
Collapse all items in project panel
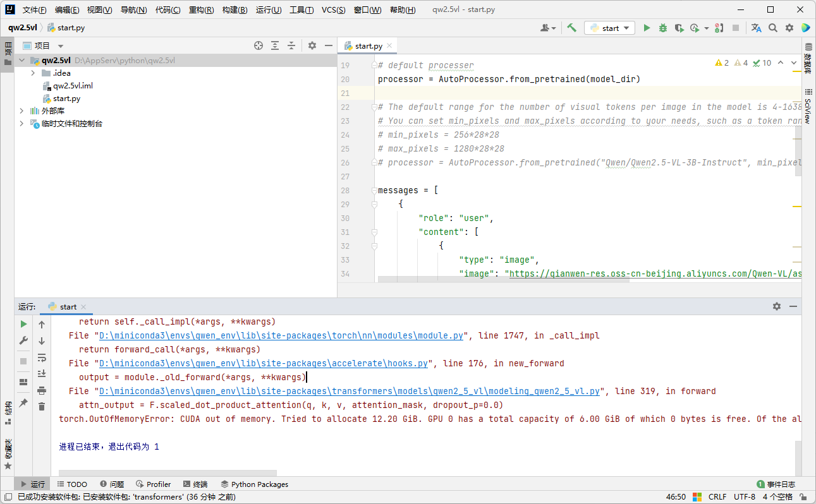(x=291, y=45)
